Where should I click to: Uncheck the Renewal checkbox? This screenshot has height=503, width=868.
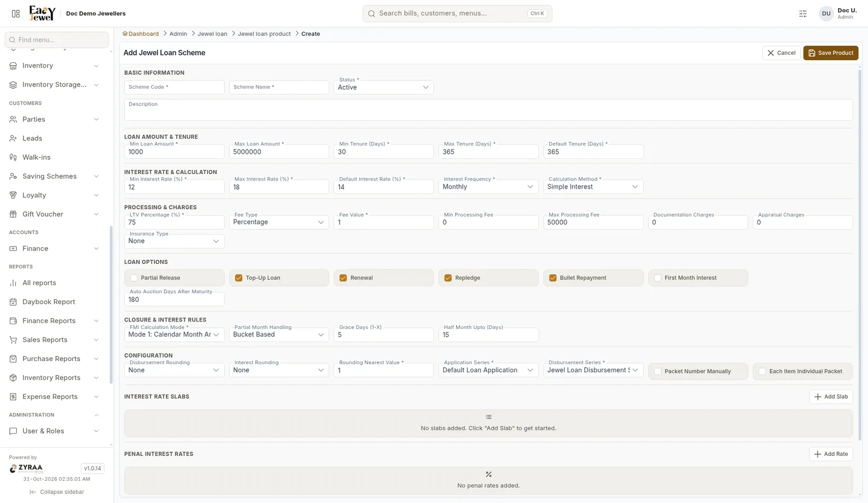coord(343,278)
